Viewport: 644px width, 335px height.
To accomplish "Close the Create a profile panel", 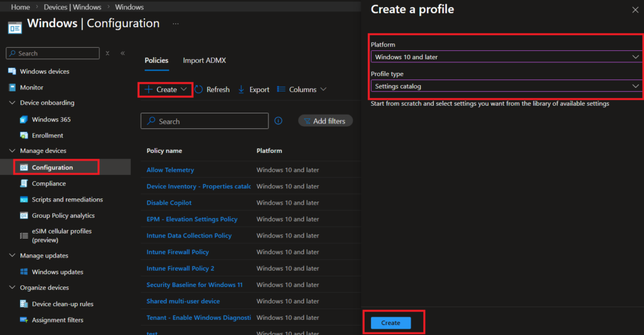I will tap(635, 10).
